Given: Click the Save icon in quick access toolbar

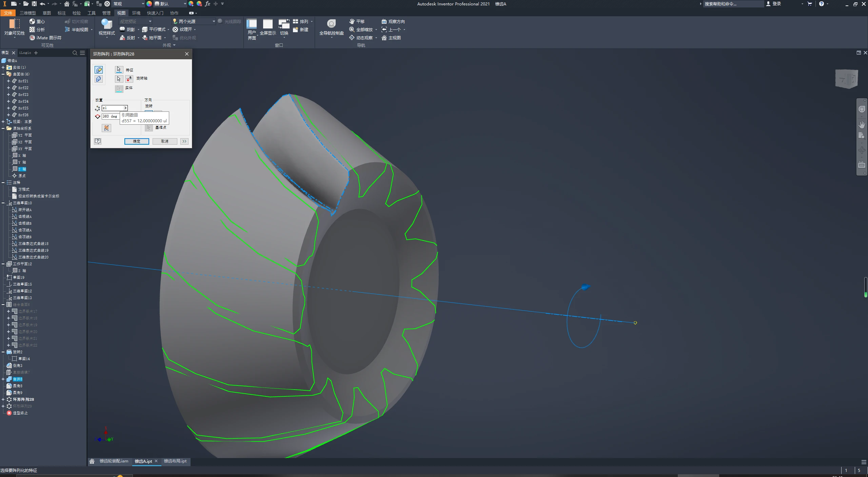Looking at the screenshot, I should 34,4.
